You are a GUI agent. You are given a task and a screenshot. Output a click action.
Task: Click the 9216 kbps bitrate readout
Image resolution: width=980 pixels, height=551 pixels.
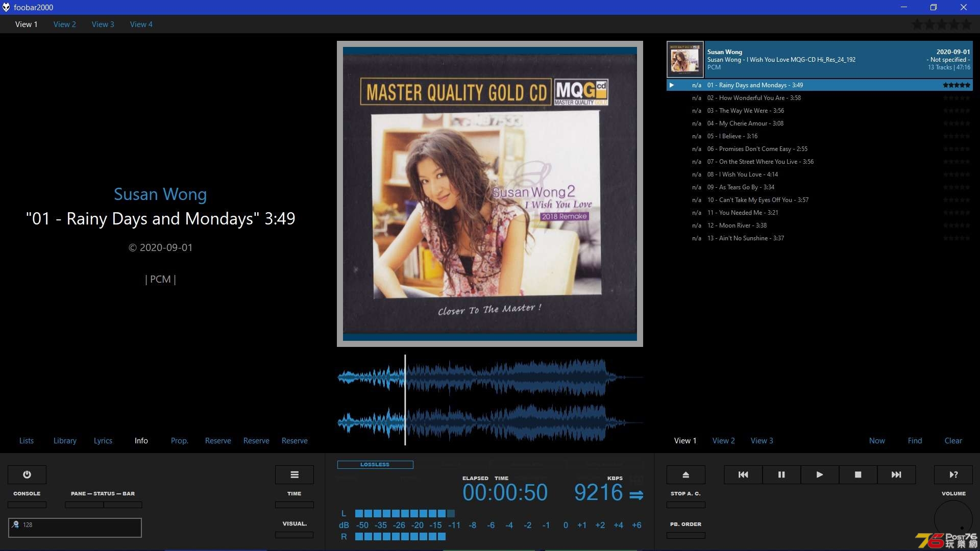598,493
